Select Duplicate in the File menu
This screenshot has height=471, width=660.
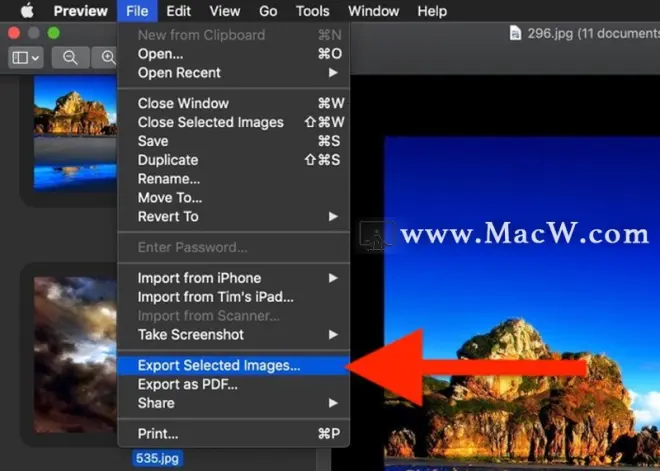click(x=234, y=160)
